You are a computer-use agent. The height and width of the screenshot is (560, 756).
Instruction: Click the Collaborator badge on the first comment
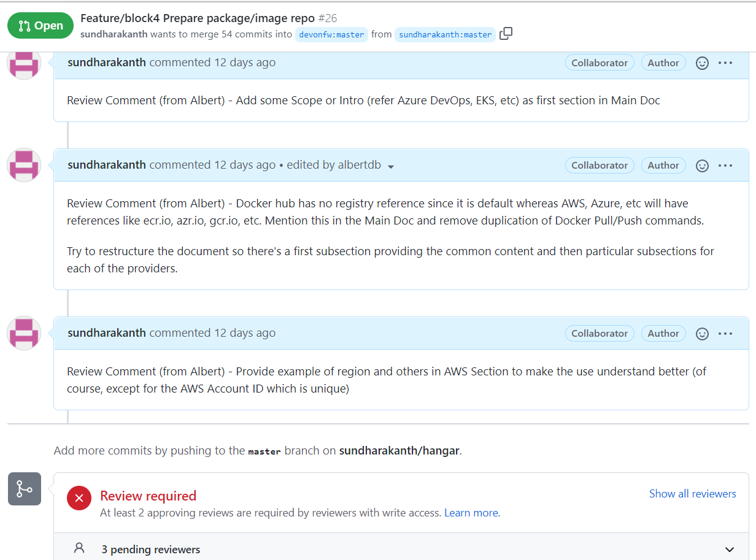[x=600, y=62]
